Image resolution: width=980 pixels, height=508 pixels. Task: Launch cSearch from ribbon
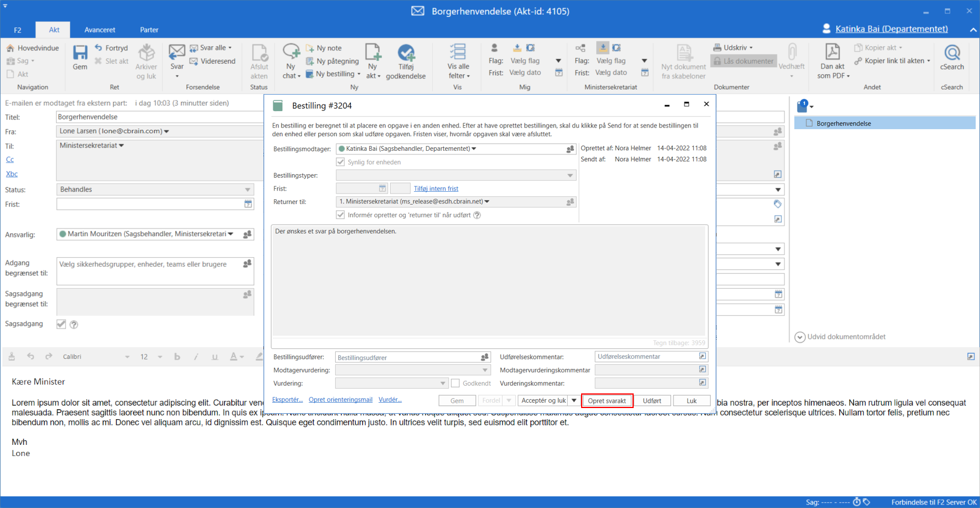952,57
